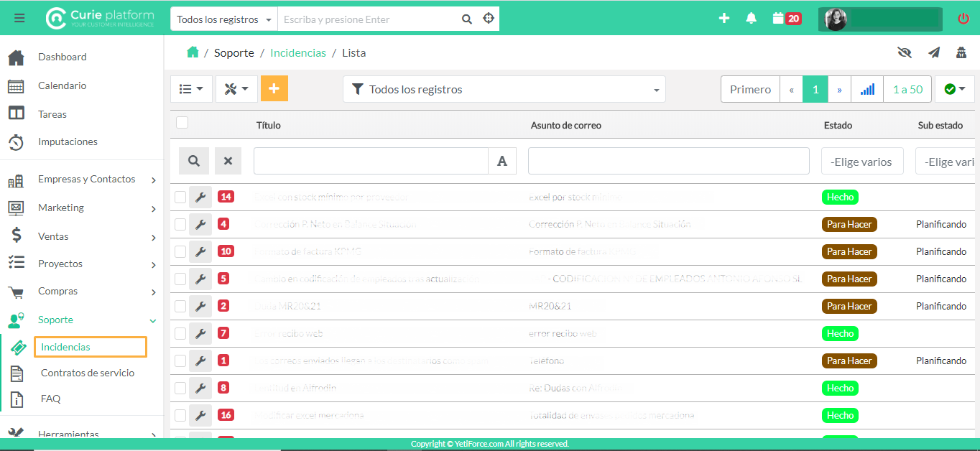Click the green Hecho status label in first row
Viewport: 980px width, 451px height.
840,197
